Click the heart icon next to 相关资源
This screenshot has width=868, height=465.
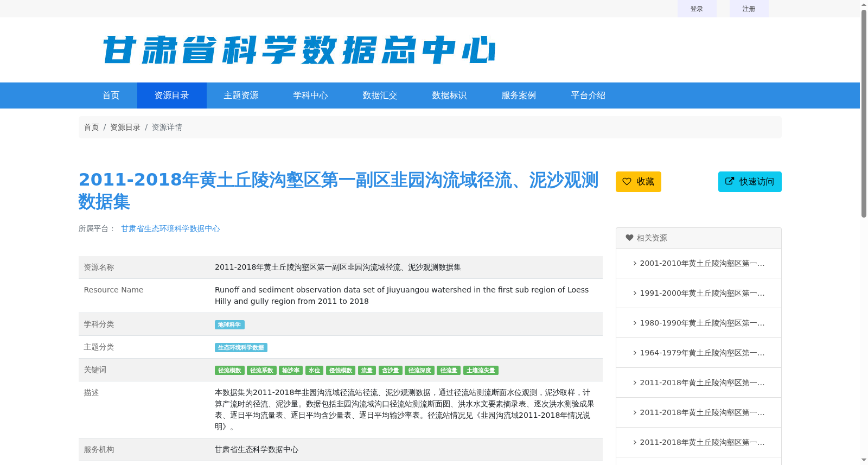(x=629, y=238)
